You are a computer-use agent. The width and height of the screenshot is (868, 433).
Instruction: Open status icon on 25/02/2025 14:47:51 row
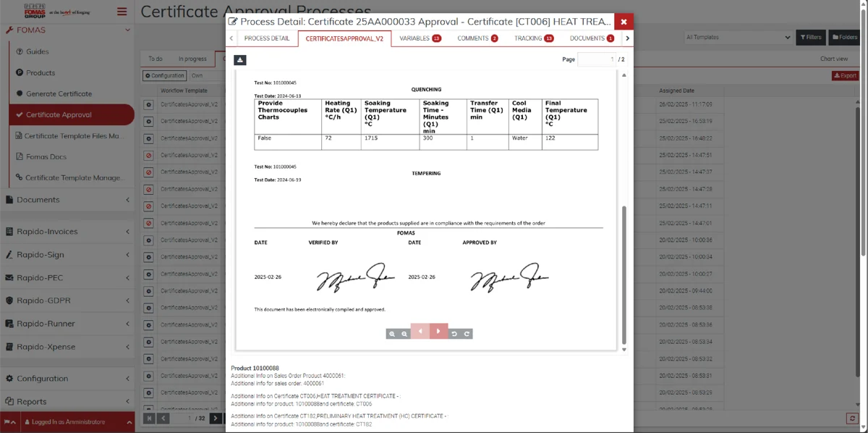click(148, 156)
